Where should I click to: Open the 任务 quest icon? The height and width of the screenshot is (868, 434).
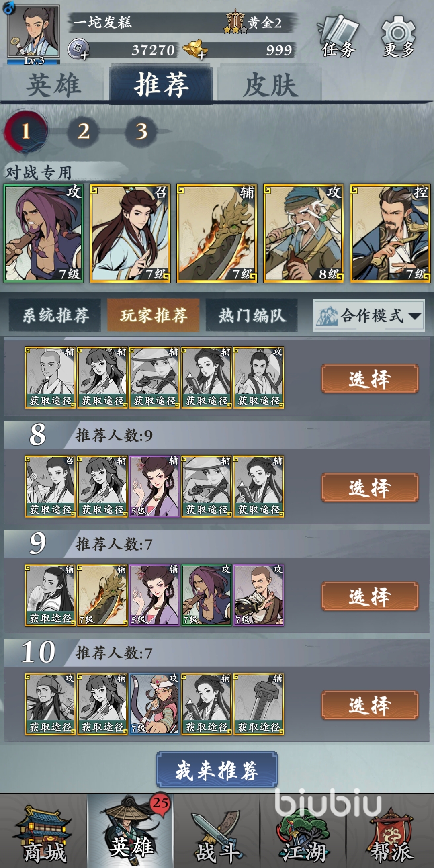(338, 36)
